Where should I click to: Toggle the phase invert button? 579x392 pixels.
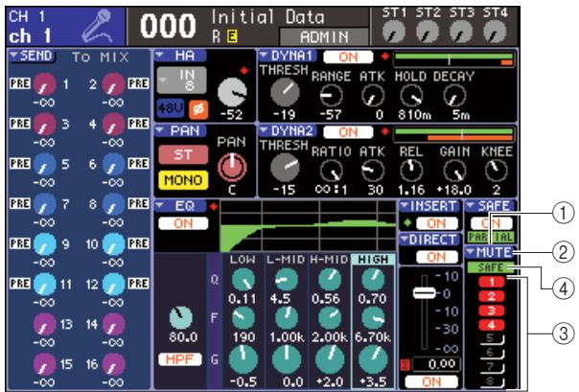(x=198, y=109)
